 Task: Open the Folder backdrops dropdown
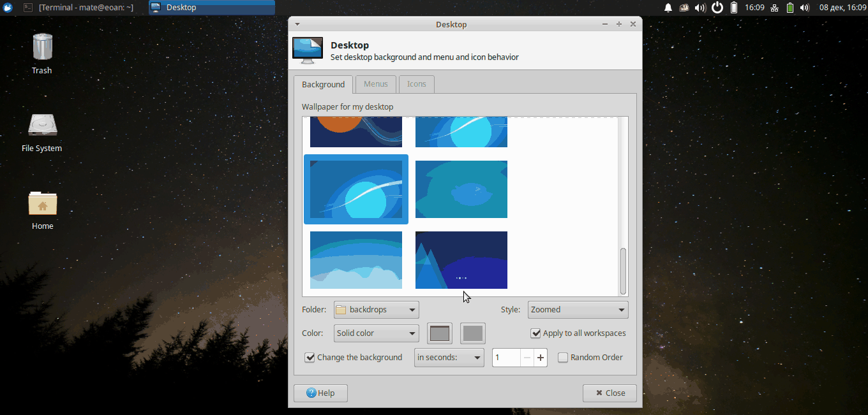coord(376,310)
